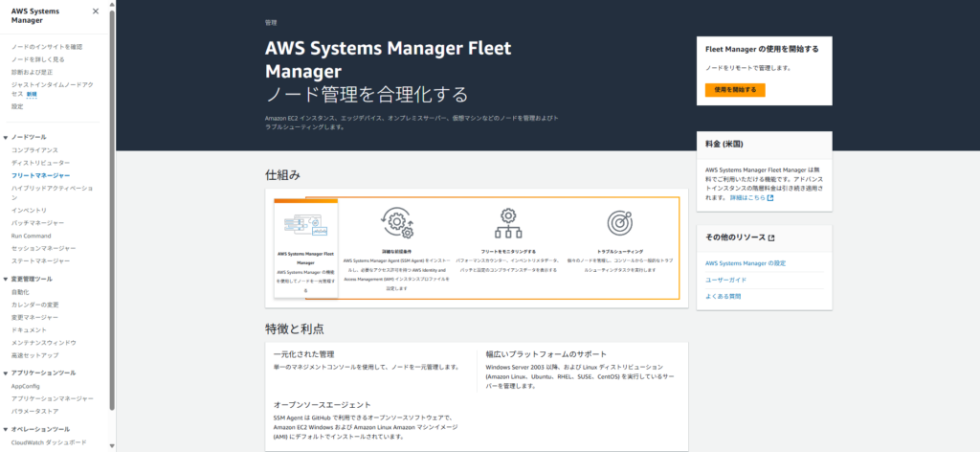Open ドキュメント in the sidebar

(x=29, y=330)
